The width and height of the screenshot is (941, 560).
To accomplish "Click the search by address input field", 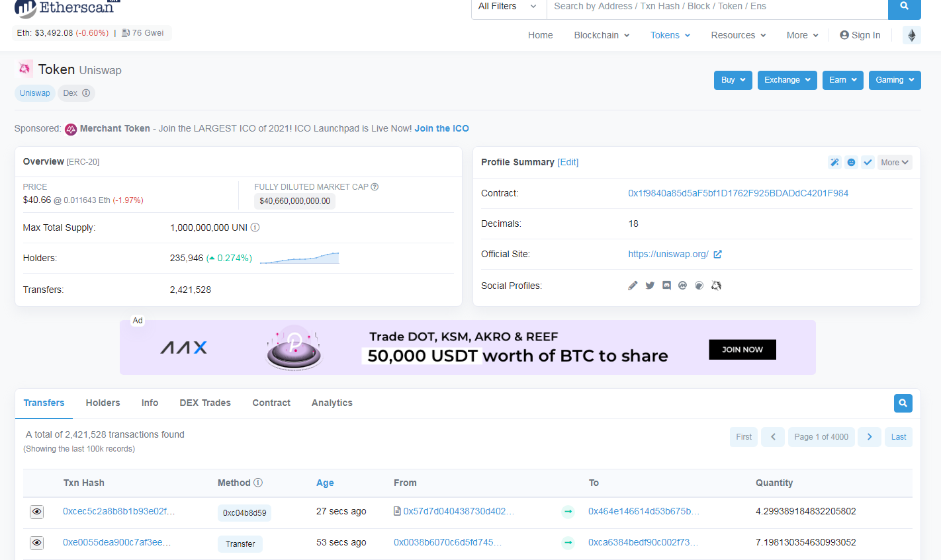I will (x=717, y=7).
